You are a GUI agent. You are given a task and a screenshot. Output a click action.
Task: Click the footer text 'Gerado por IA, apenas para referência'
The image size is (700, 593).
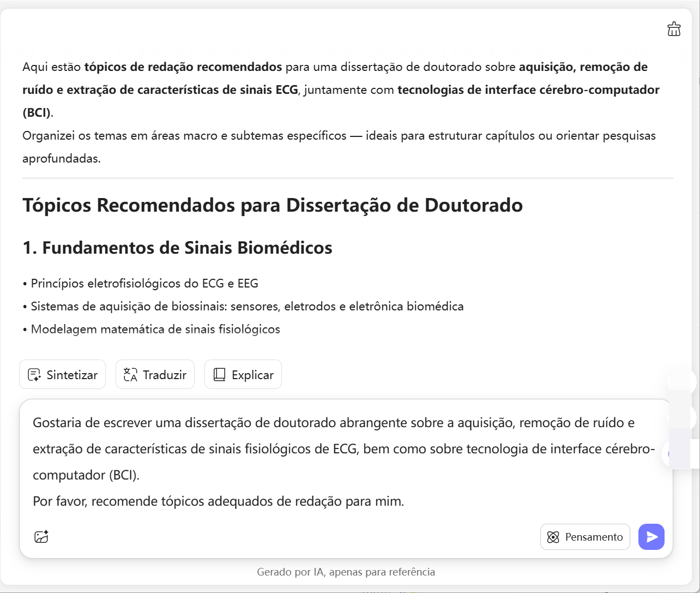pos(346,572)
